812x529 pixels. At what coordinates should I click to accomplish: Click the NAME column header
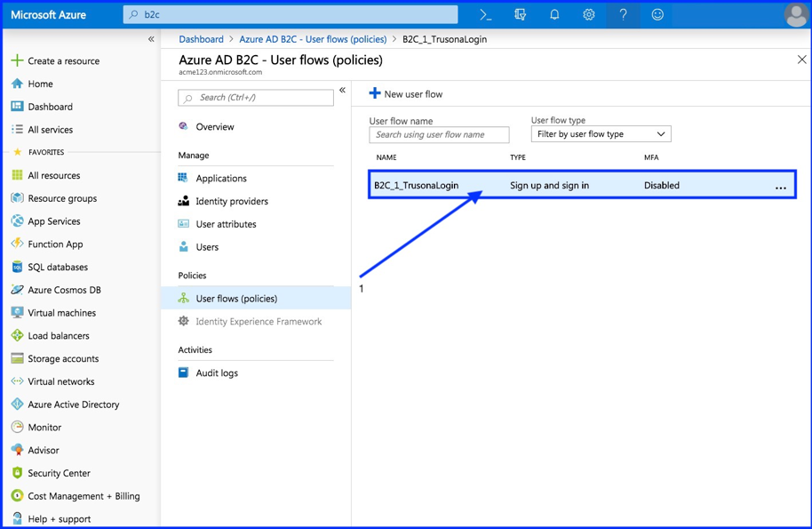(x=386, y=157)
